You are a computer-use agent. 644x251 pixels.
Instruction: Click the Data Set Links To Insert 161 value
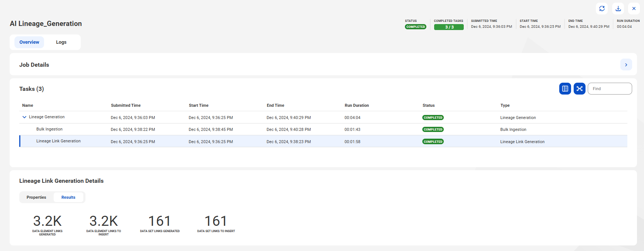coord(216,221)
